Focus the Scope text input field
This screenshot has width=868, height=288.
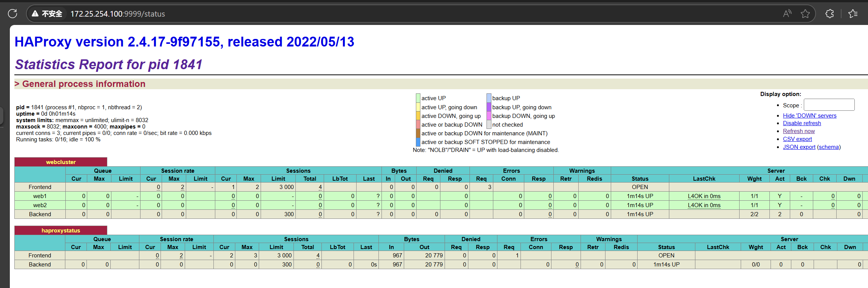coord(829,105)
